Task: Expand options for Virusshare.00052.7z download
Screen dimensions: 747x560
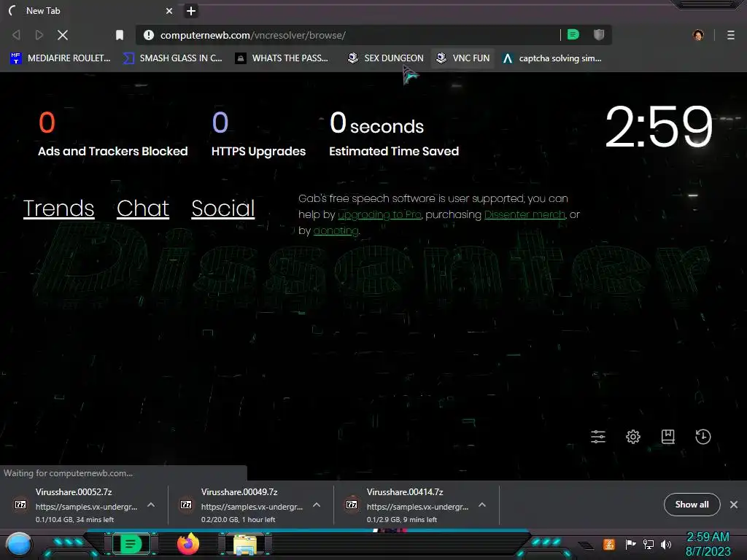Action: (151, 505)
